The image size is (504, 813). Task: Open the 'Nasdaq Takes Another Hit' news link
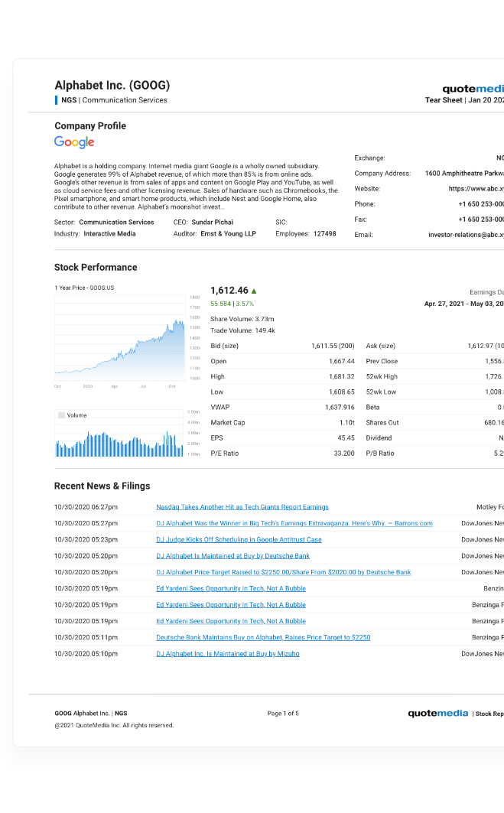tap(242, 507)
